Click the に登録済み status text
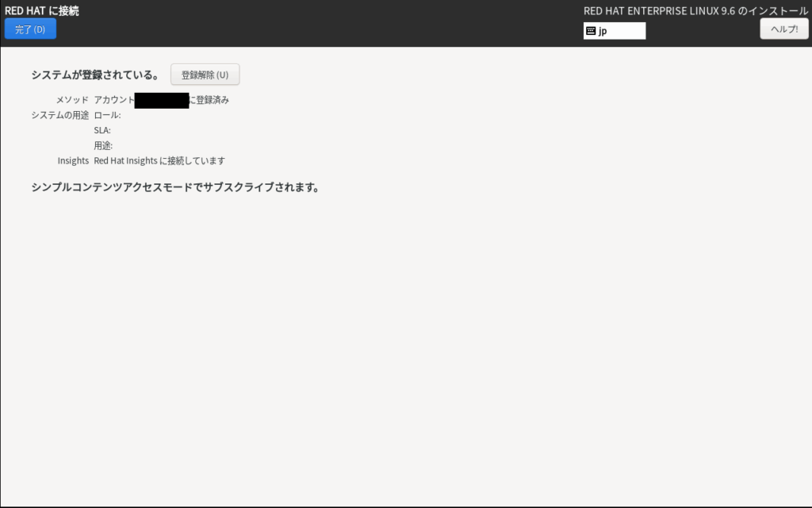 (209, 100)
